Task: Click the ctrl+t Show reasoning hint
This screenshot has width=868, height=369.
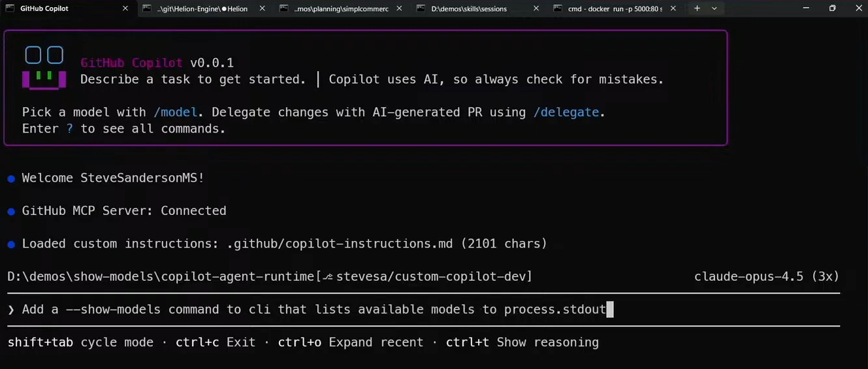Action: point(522,342)
